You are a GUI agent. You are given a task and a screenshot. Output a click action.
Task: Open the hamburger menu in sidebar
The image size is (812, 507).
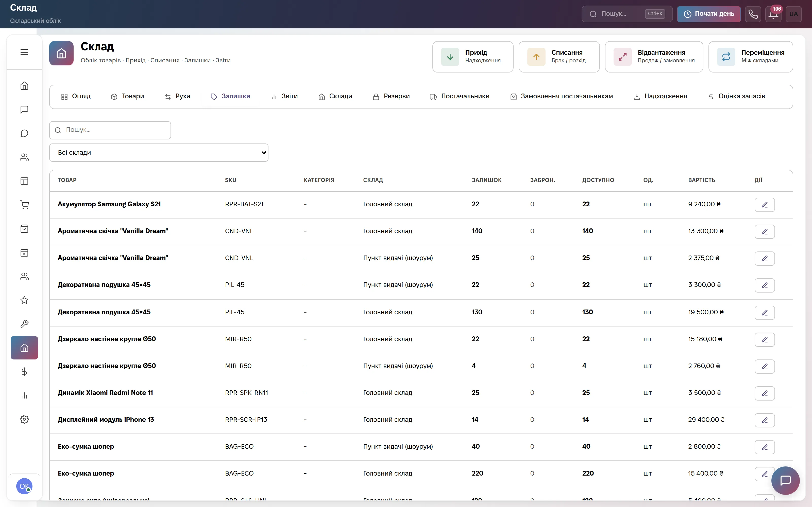[x=24, y=52]
